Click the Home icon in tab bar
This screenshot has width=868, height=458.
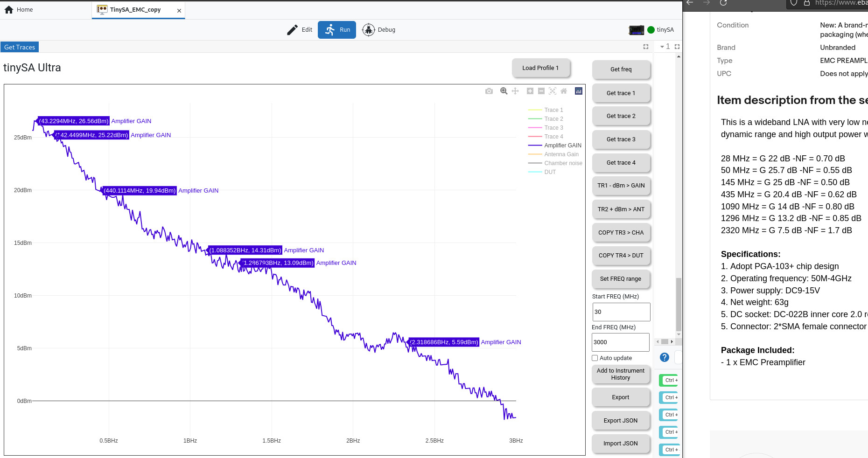coord(9,9)
